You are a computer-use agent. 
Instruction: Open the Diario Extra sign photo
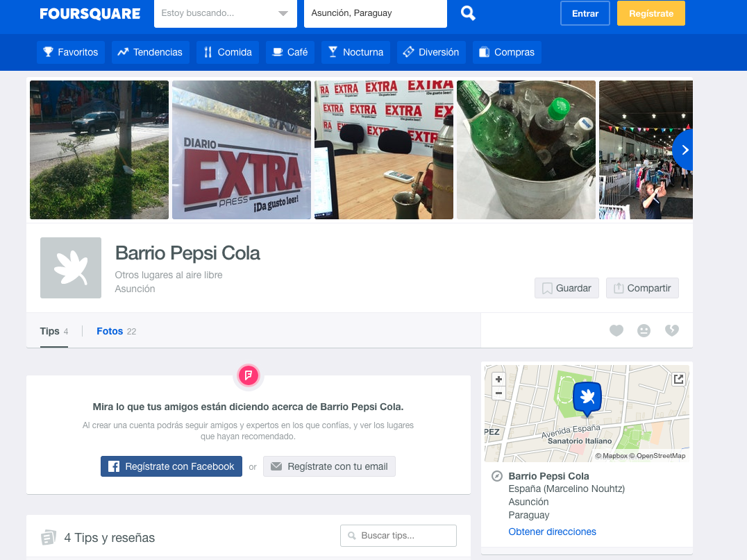tap(241, 150)
